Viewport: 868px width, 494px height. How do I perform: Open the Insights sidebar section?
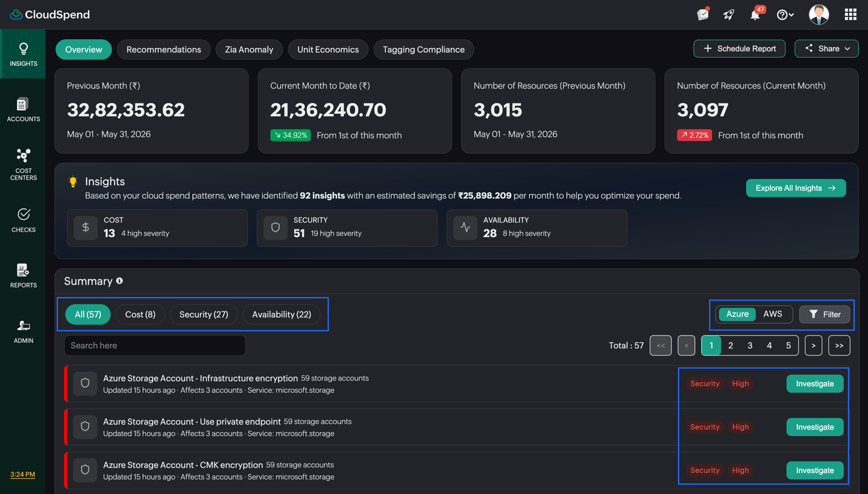click(23, 54)
